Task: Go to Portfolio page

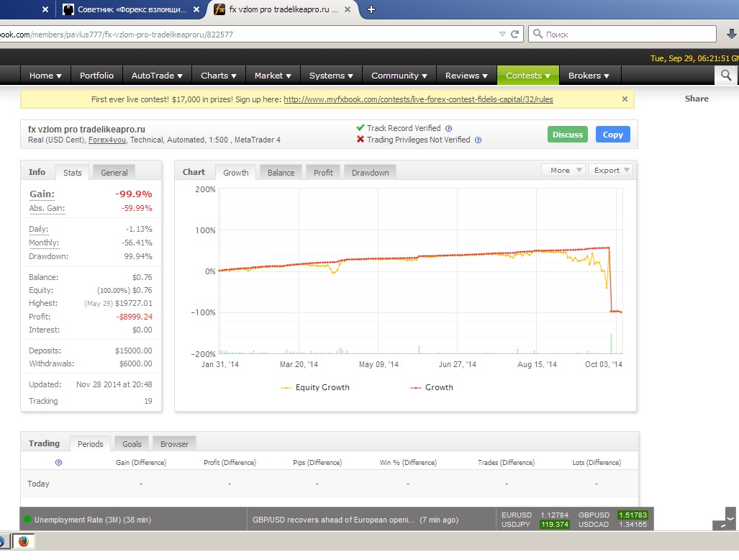Action: 96,76
